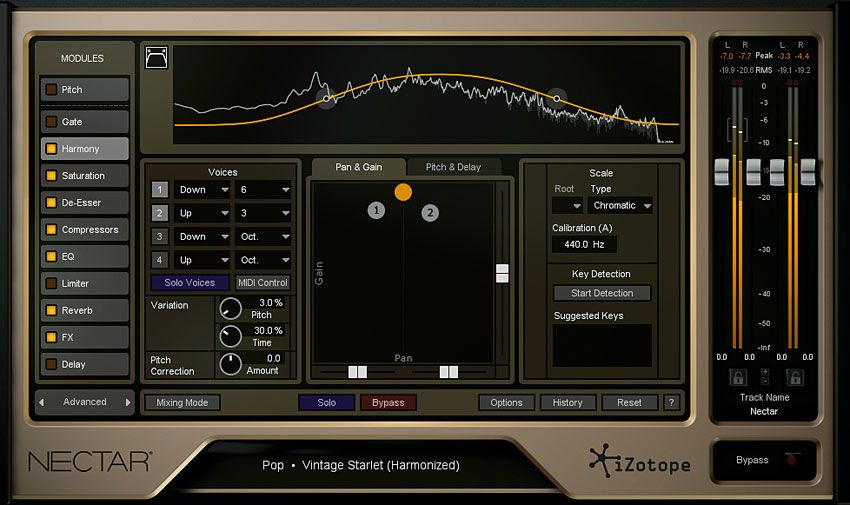850x505 pixels.
Task: Select voice 4 number icon in Voices
Action: (x=159, y=260)
